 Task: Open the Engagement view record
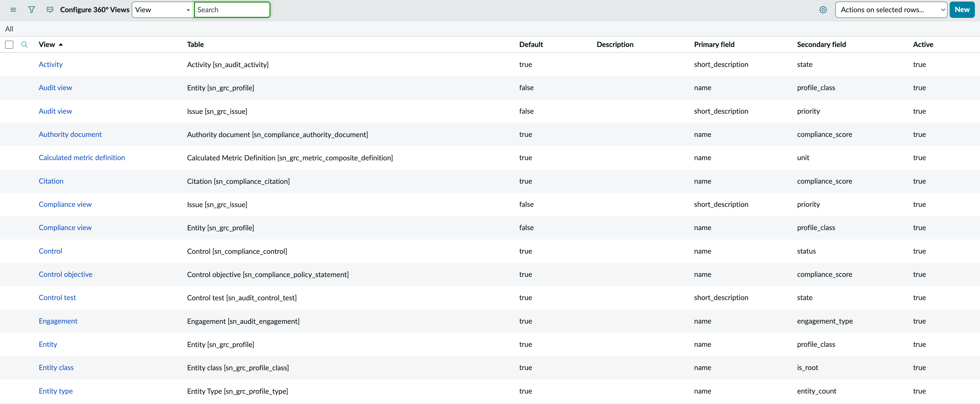coord(58,321)
